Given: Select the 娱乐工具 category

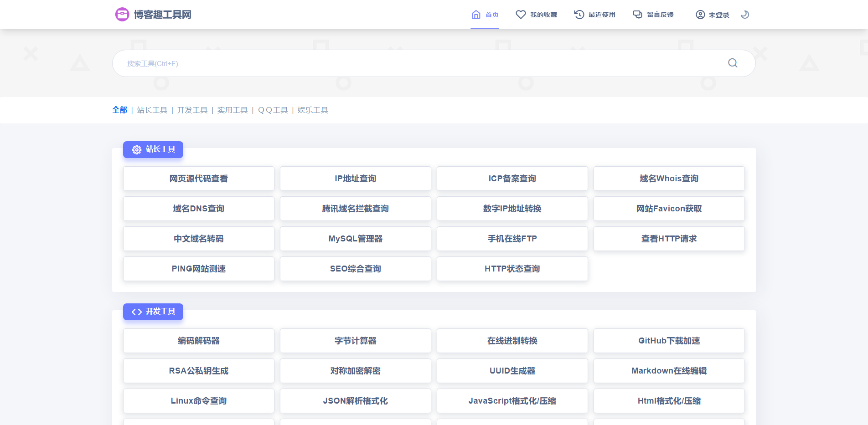Looking at the screenshot, I should (x=313, y=110).
